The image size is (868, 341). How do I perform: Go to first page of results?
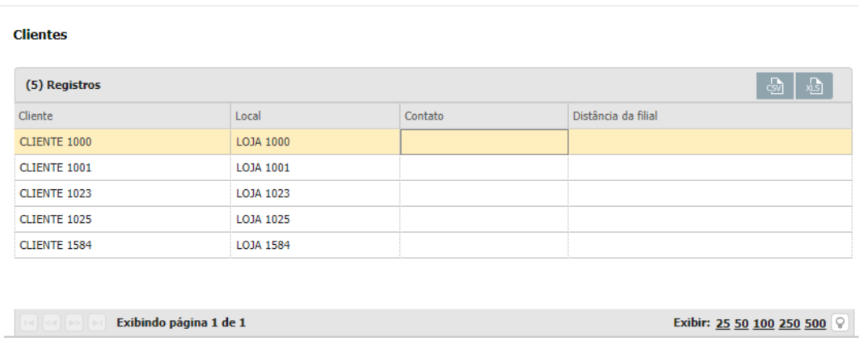point(29,323)
